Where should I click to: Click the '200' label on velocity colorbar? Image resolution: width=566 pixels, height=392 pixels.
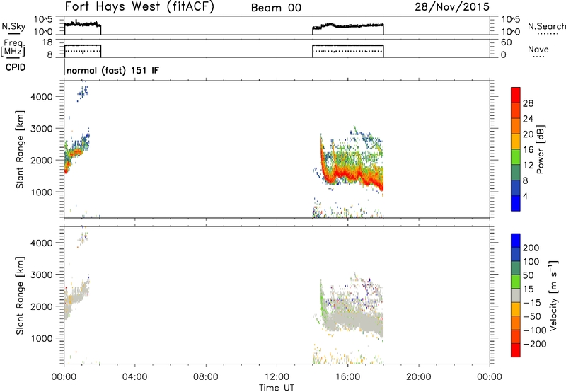tap(531, 248)
